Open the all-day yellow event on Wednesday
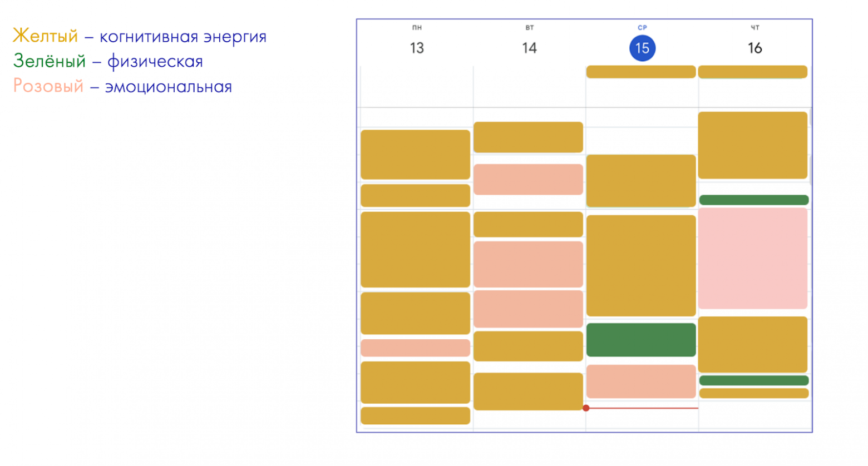The image size is (868, 466). 641,72
